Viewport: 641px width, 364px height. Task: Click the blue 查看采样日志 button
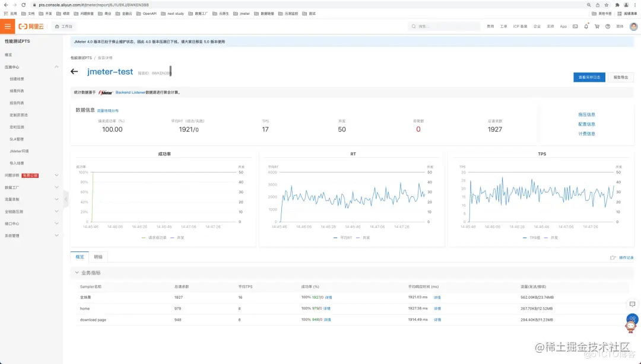589,77
